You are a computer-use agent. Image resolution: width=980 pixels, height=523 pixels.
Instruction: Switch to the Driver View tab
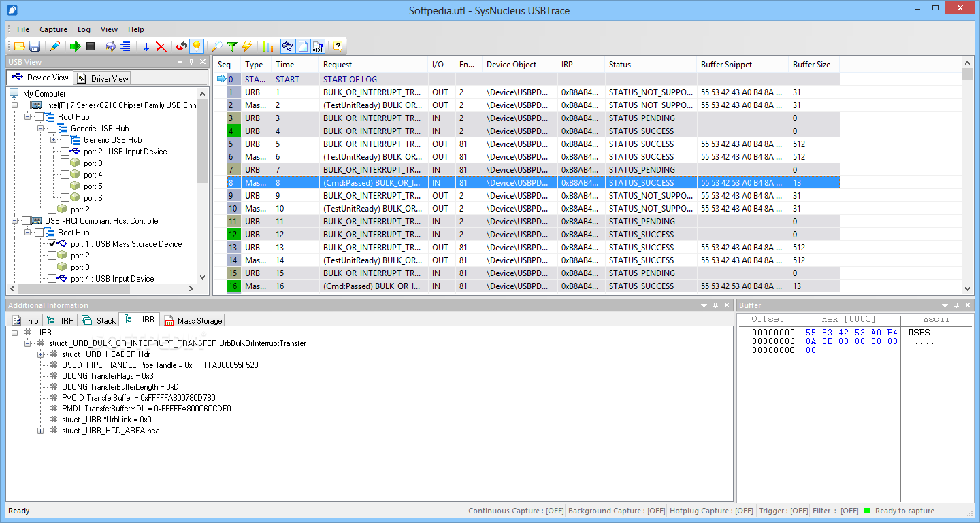coord(101,78)
